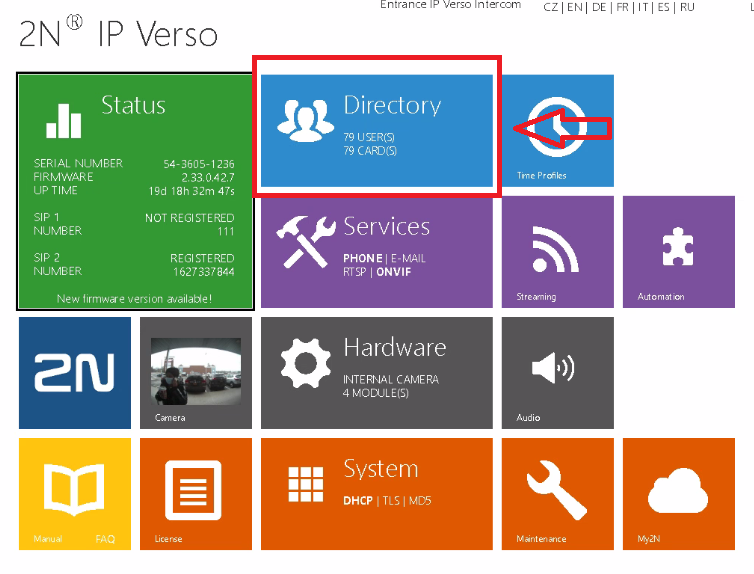Screen dimensions: 754x574
Task: Open RTSP under Services
Action: pos(355,272)
